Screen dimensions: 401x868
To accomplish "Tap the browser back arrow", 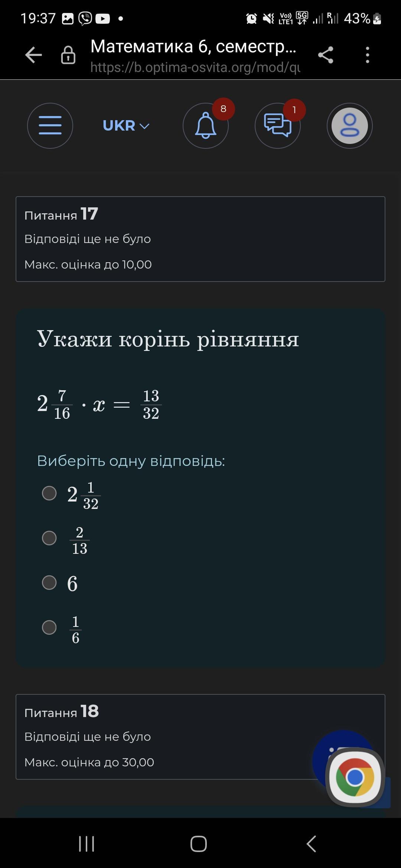I will [33, 55].
